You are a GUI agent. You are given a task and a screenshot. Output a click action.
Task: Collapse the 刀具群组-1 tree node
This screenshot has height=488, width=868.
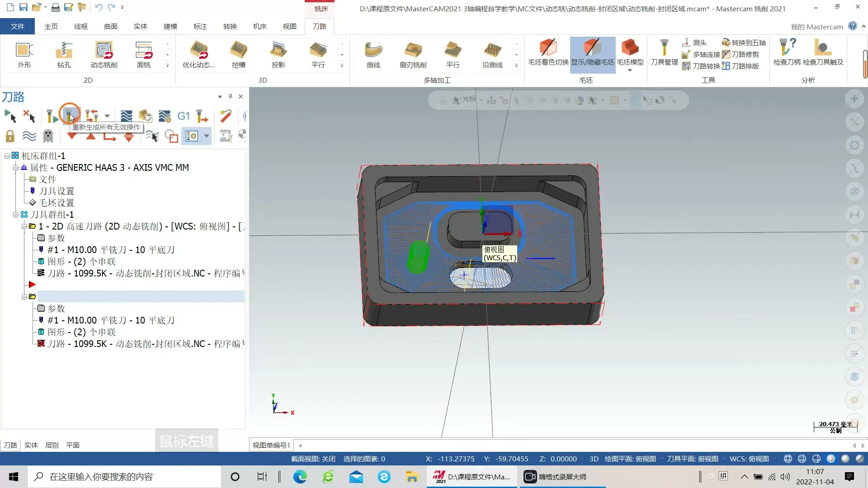(16, 215)
